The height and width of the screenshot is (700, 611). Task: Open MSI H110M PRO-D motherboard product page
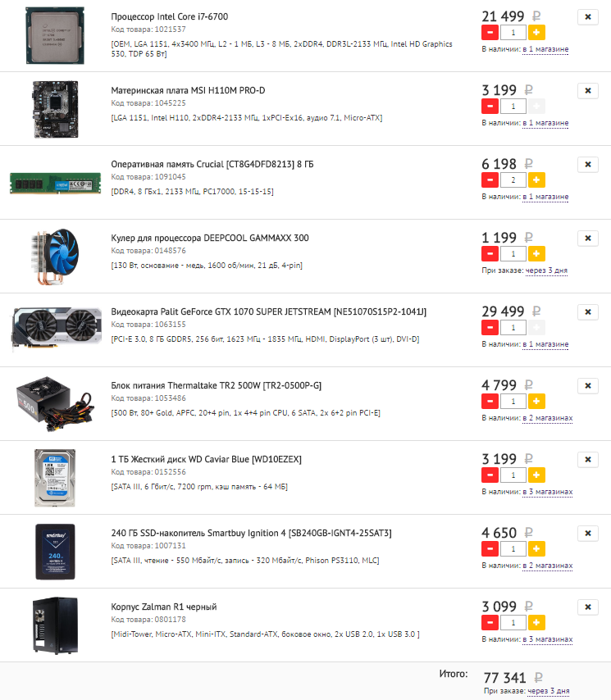pyautogui.click(x=188, y=90)
